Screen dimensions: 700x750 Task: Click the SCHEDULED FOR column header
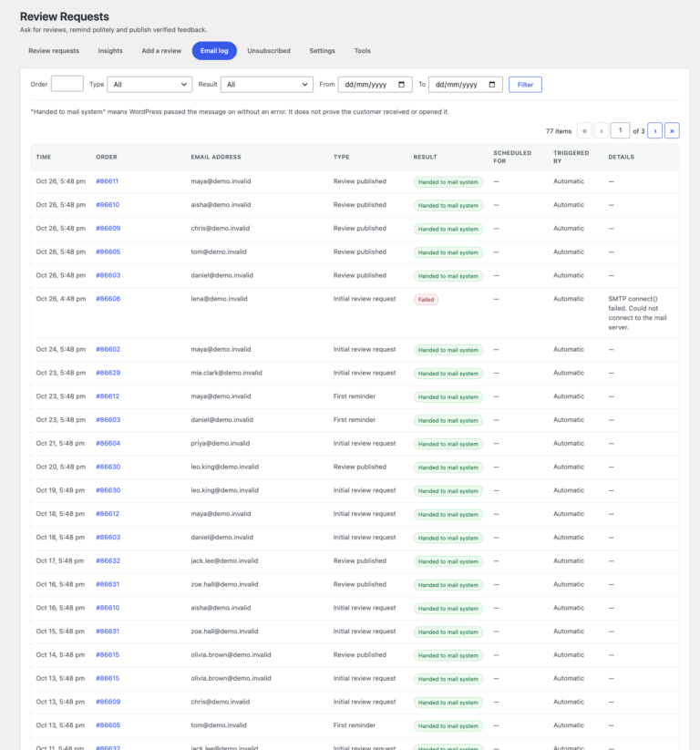tap(512, 157)
